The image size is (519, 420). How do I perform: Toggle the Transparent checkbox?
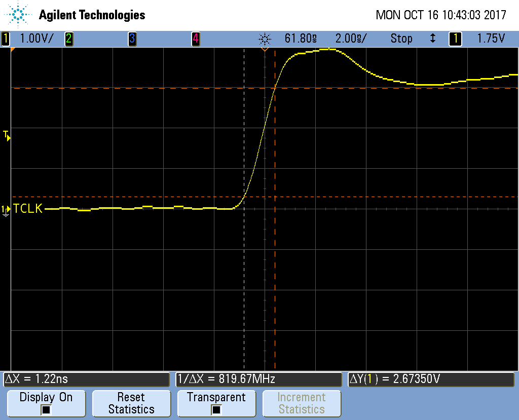(216, 409)
